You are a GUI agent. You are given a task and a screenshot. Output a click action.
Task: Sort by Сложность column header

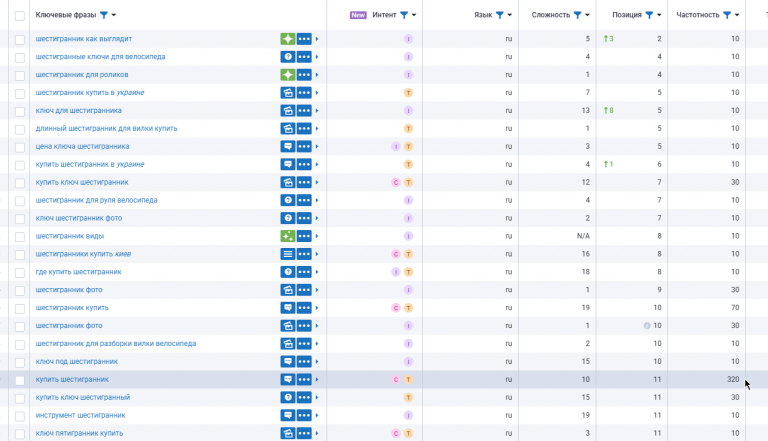click(551, 15)
